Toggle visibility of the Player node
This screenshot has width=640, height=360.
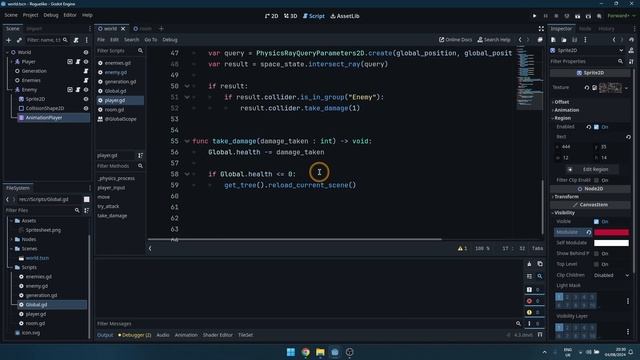tap(86, 62)
